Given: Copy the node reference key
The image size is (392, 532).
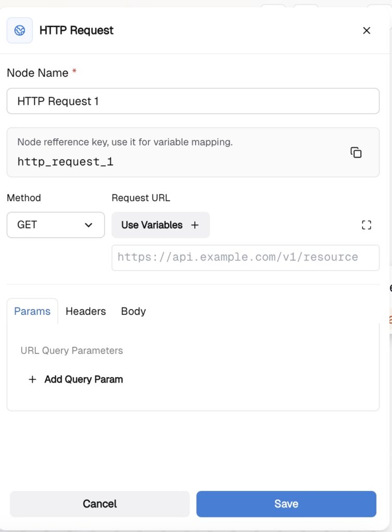Looking at the screenshot, I should (356, 152).
